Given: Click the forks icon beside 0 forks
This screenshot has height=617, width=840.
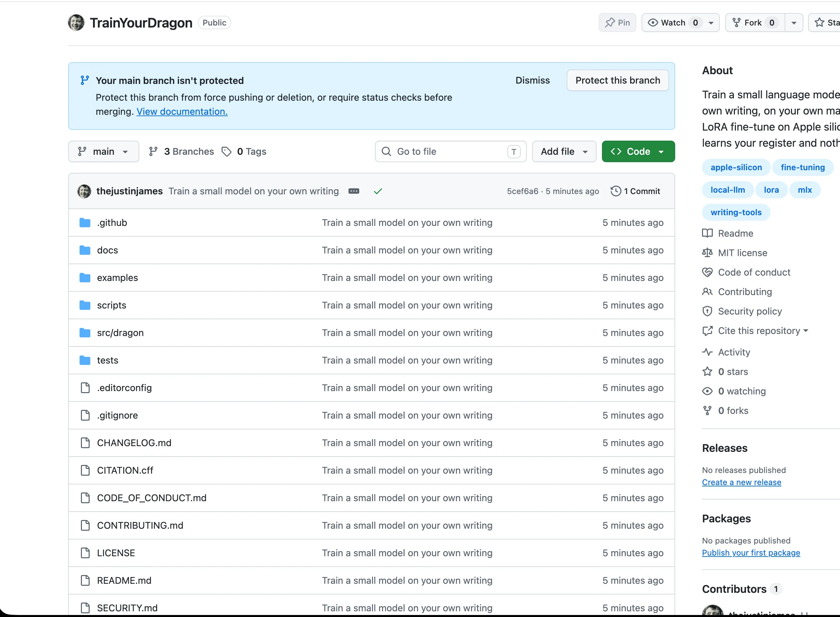Looking at the screenshot, I should point(707,411).
